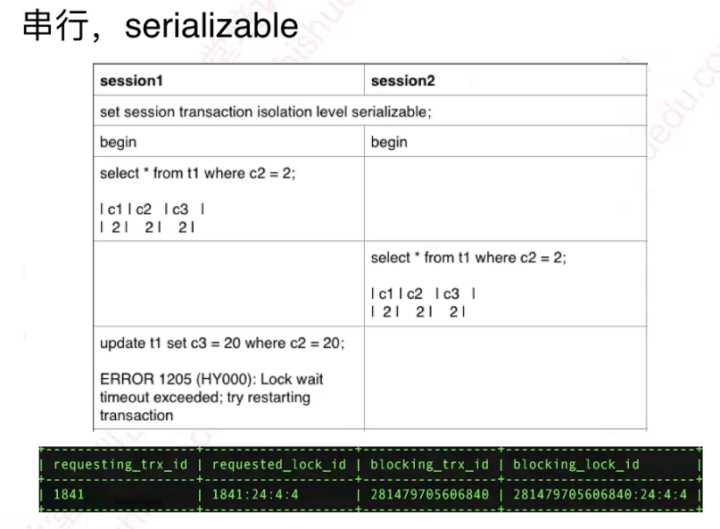Select the requesting transaction id value 1841

[x=68, y=493]
